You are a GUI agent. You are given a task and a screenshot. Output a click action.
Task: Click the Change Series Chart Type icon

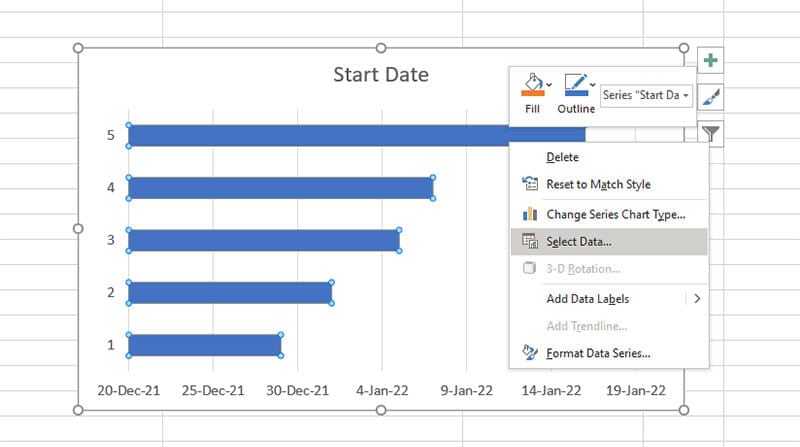pos(530,214)
